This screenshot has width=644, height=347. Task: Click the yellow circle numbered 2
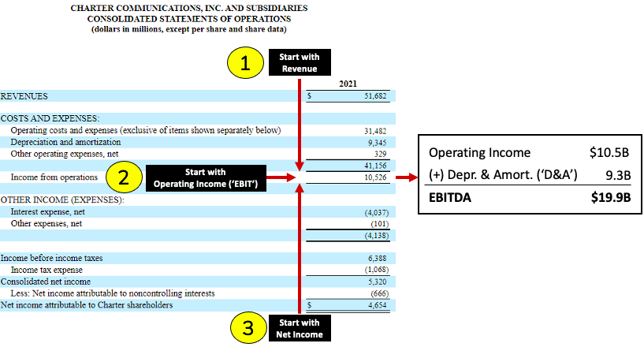pyautogui.click(x=121, y=178)
